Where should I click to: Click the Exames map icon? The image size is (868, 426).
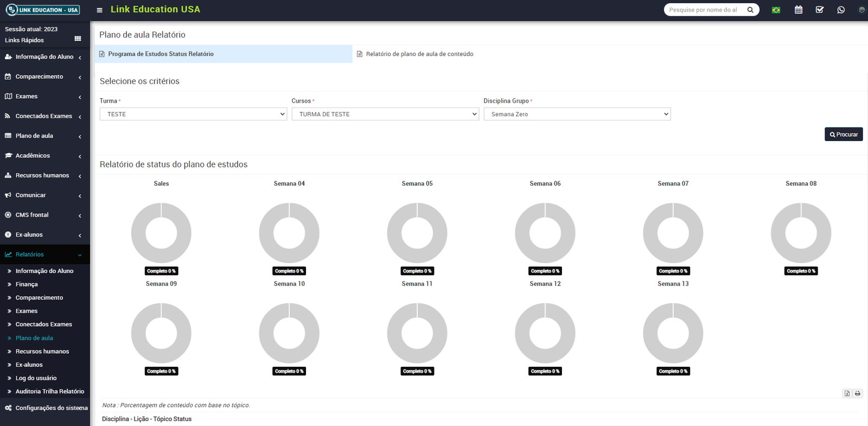coord(8,96)
